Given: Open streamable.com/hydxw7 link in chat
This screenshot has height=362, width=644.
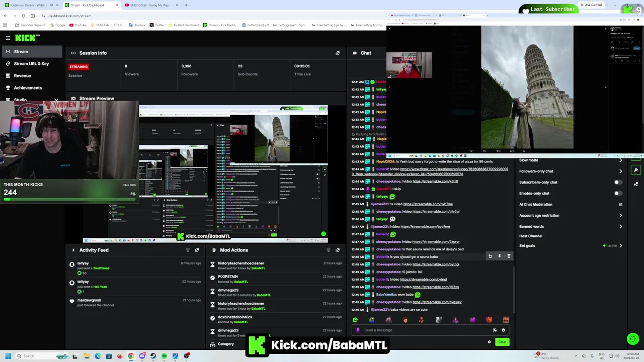Looking at the screenshot, I should [x=437, y=302].
